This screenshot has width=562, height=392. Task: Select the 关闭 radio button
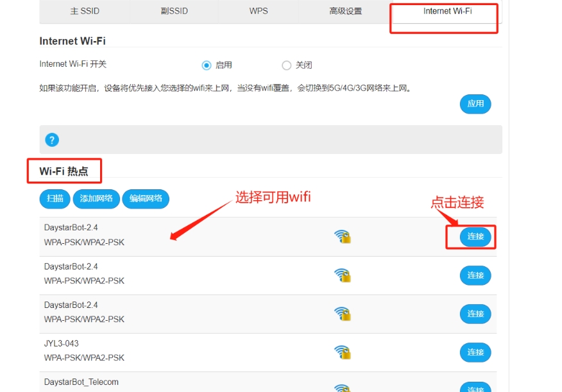pos(287,65)
